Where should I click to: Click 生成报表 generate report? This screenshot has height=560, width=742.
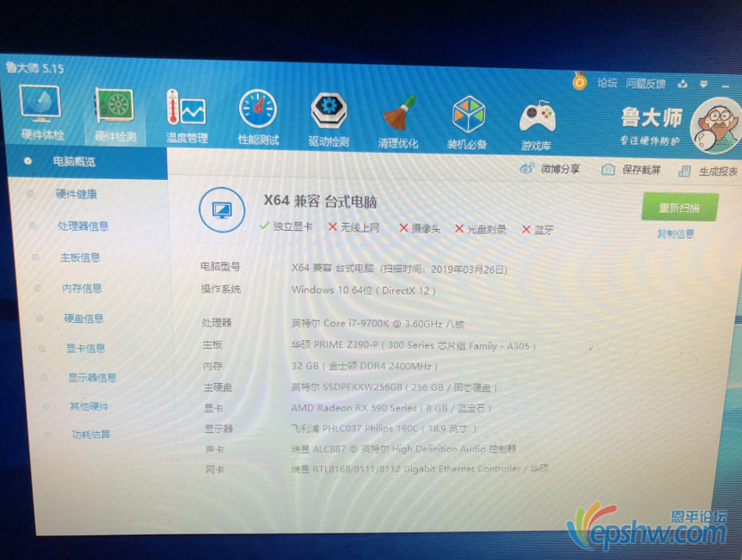click(708, 171)
